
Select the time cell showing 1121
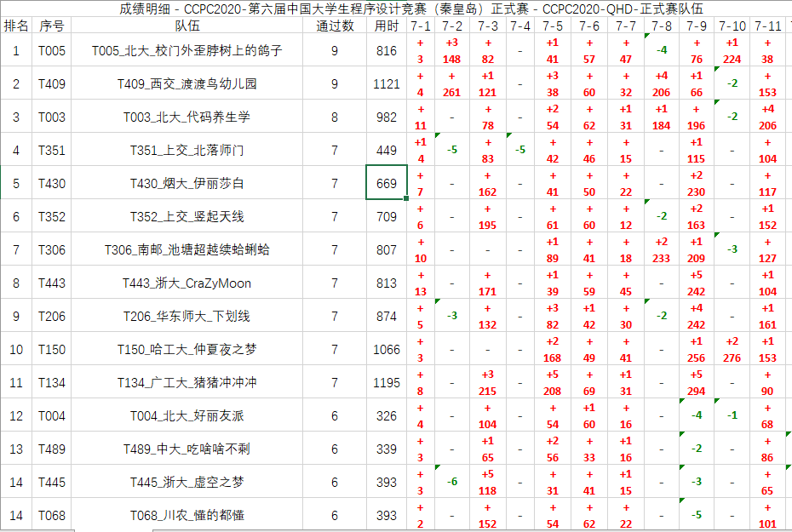click(x=386, y=84)
